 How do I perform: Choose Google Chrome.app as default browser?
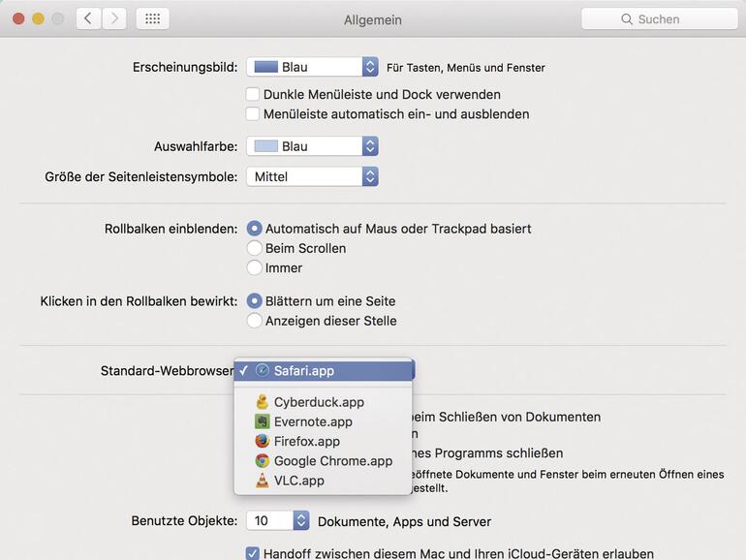[332, 461]
